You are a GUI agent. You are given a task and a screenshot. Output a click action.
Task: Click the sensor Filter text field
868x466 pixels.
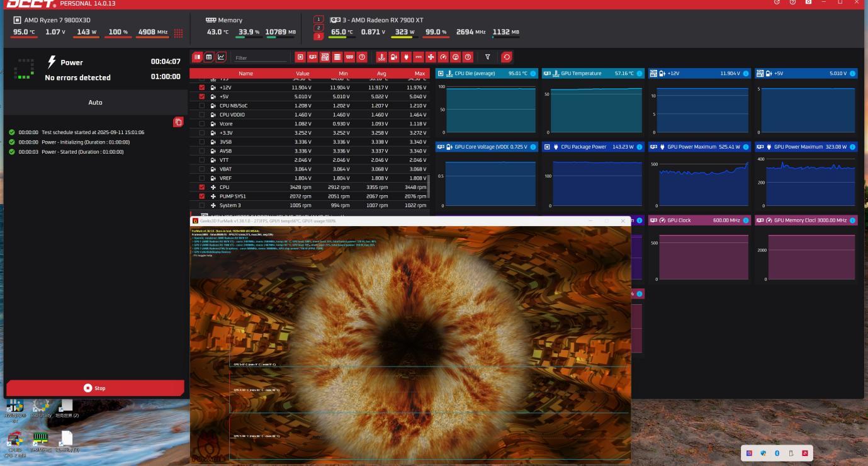(261, 57)
